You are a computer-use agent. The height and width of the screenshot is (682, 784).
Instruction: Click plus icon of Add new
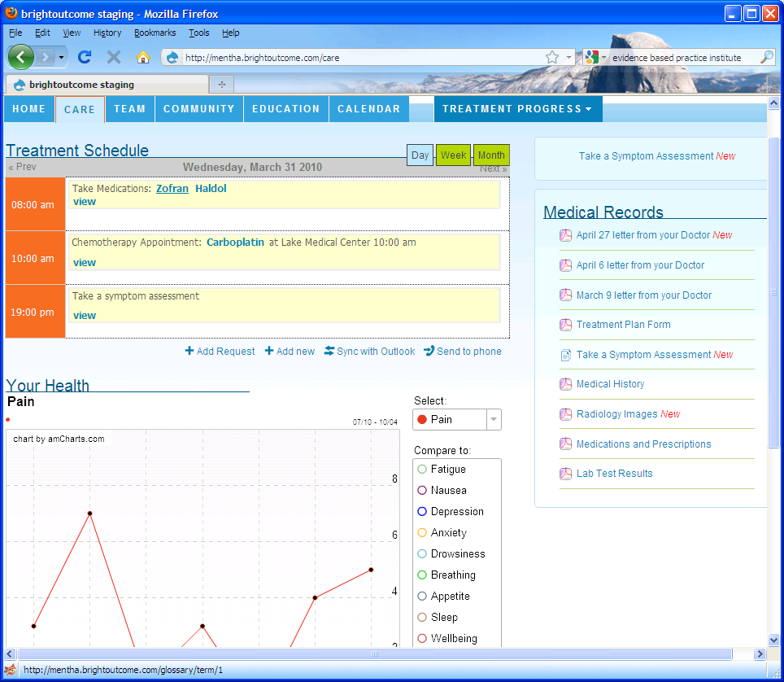coord(269,351)
